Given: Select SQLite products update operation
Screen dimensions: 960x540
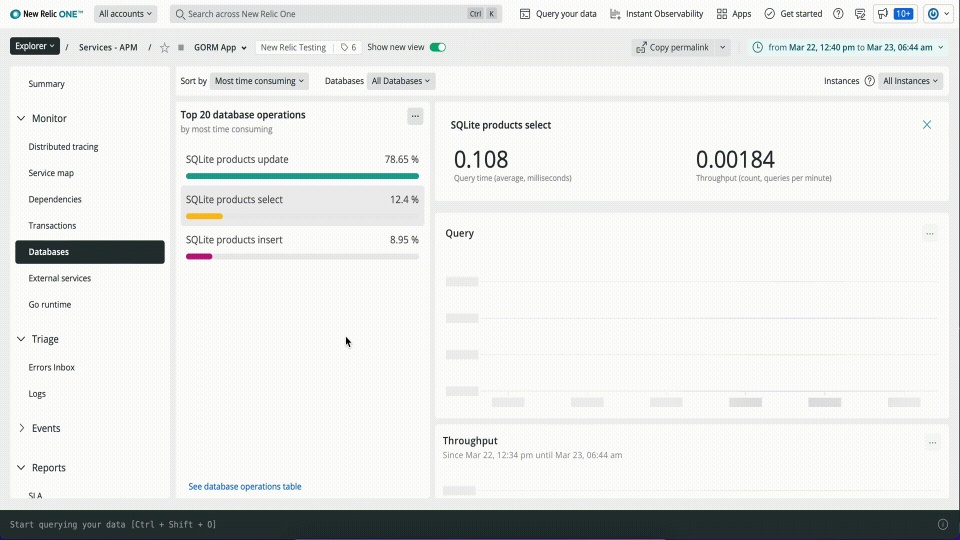Looking at the screenshot, I should (302, 166).
